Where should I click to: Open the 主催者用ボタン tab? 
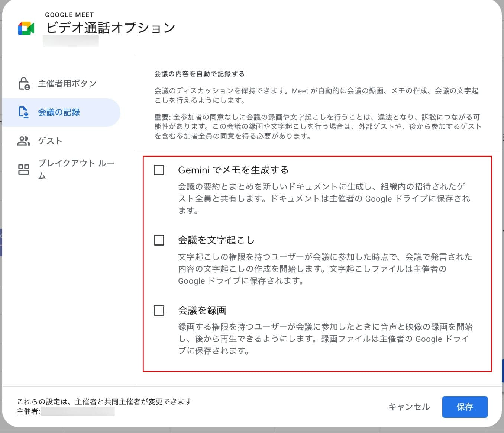pyautogui.click(x=61, y=84)
